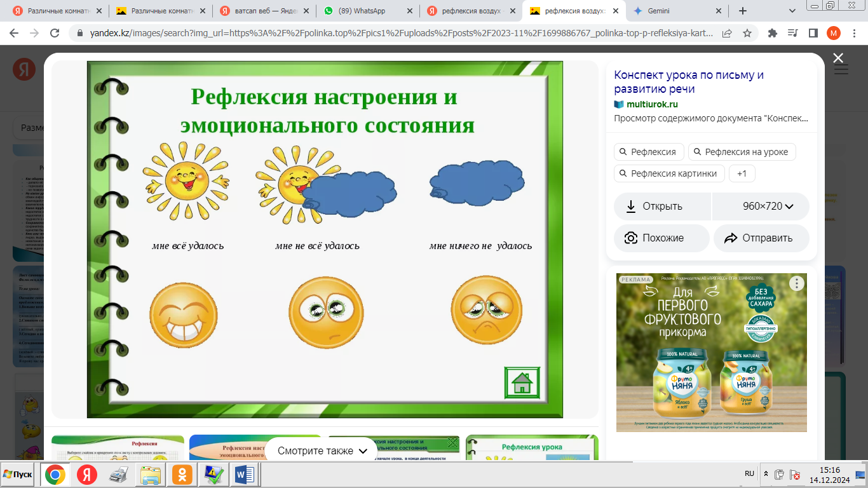Open ad options three-dot menu

tap(796, 284)
